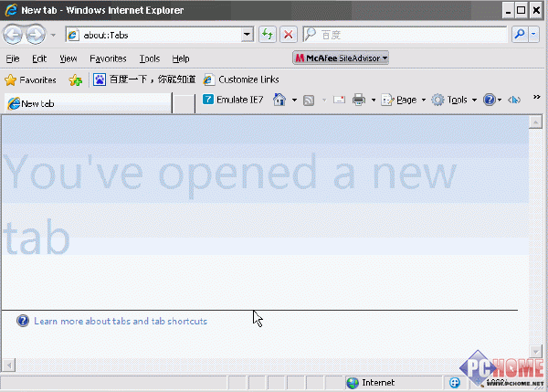The image size is (548, 392).
Task: Go forward with the Forward arrow button
Action: pos(36,35)
